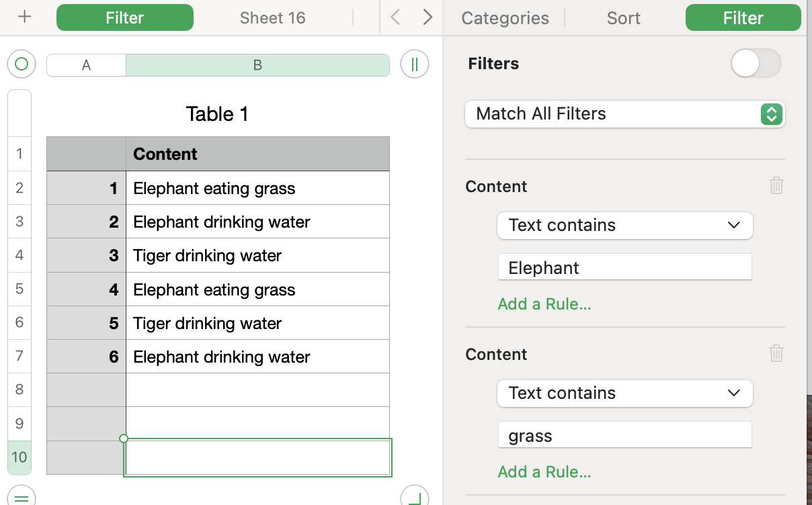
Task: Open the Match All Filters dropdown
Action: pos(625,114)
